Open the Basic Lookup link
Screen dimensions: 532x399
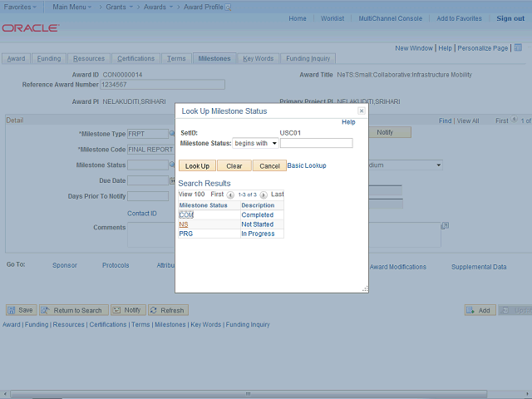click(307, 165)
